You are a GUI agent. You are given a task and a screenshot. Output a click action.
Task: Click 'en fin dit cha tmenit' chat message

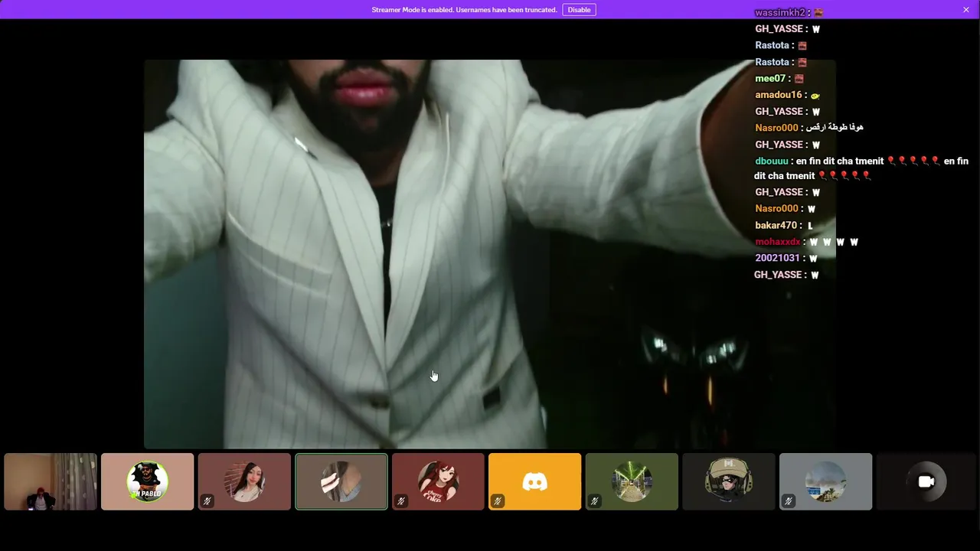pyautogui.click(x=861, y=168)
